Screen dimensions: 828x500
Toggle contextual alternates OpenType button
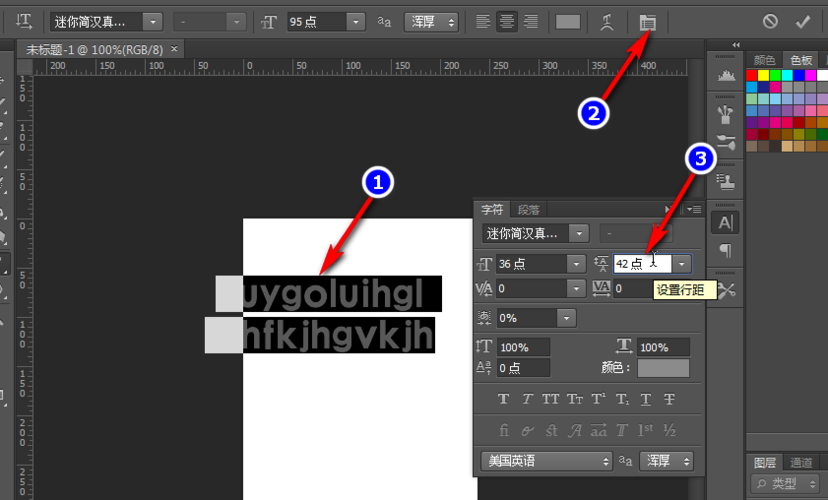[527, 430]
